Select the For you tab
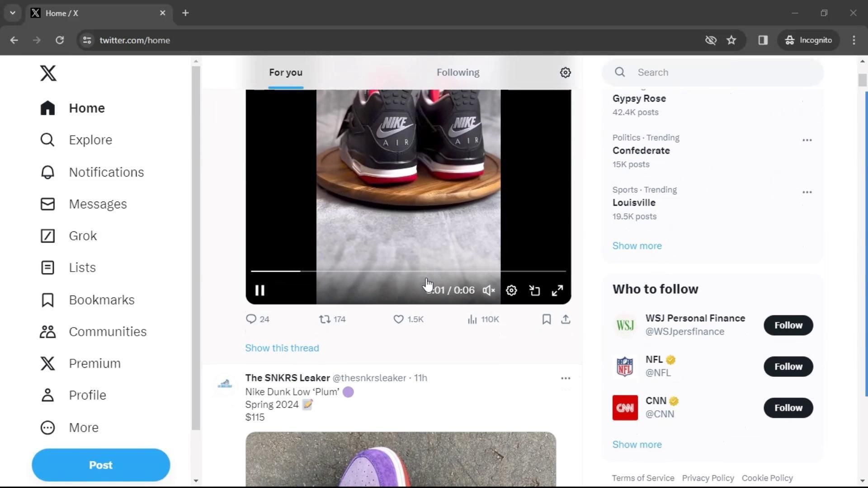The image size is (868, 488). pyautogui.click(x=285, y=72)
